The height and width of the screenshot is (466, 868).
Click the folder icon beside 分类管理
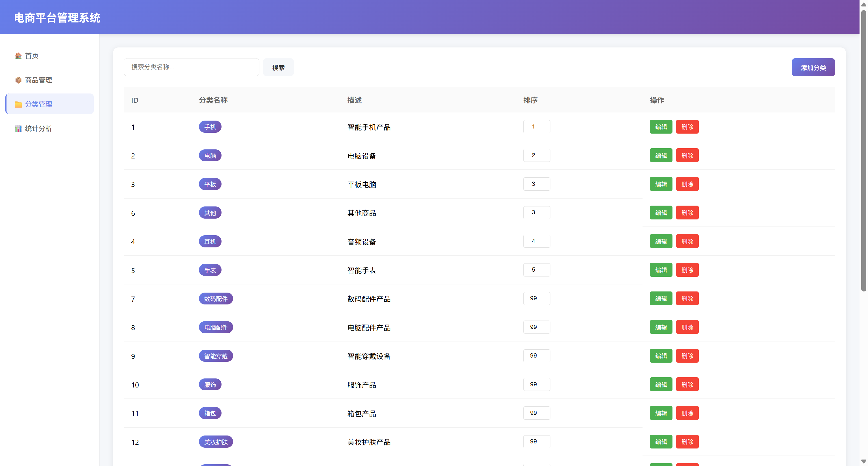[x=18, y=104]
